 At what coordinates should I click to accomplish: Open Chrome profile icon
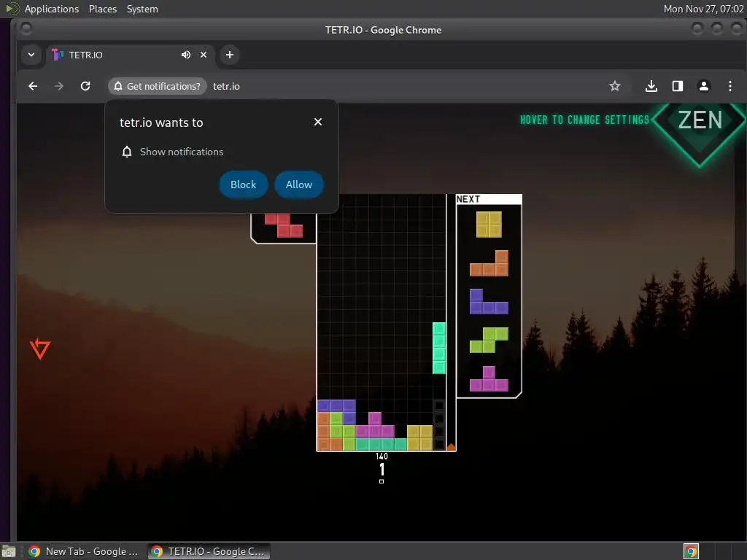coord(704,86)
